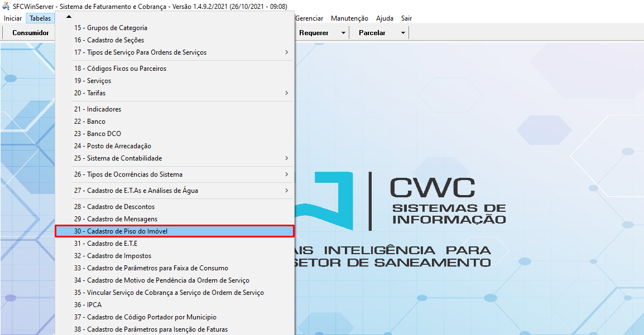Expand the 20 - Tarifas submenu arrow

[x=286, y=93]
